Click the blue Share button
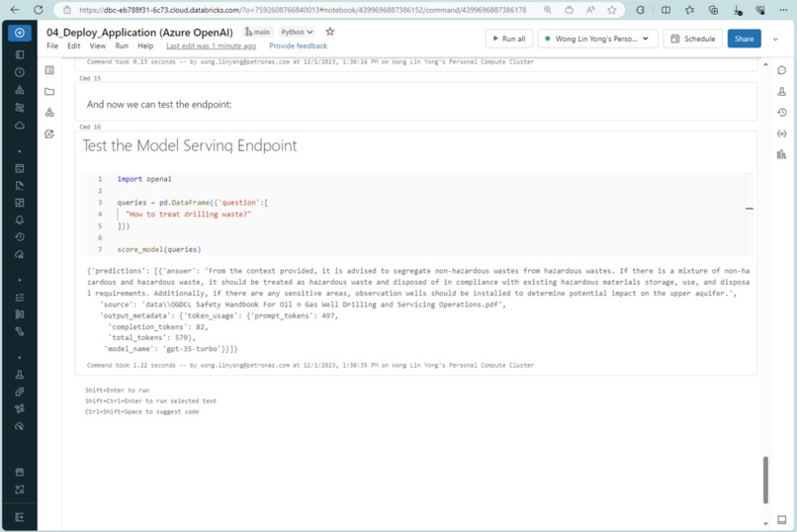Viewport: 797px width, 532px height. click(x=745, y=39)
